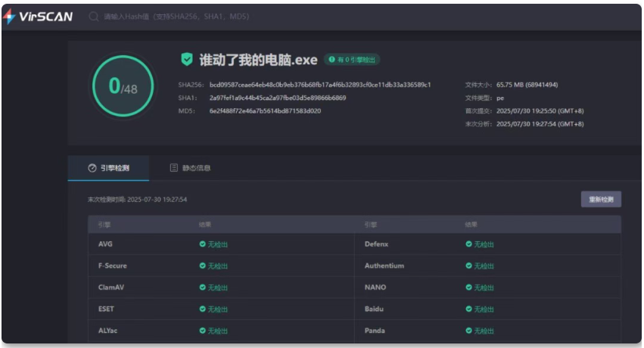Select the AVG engine name

click(x=105, y=244)
